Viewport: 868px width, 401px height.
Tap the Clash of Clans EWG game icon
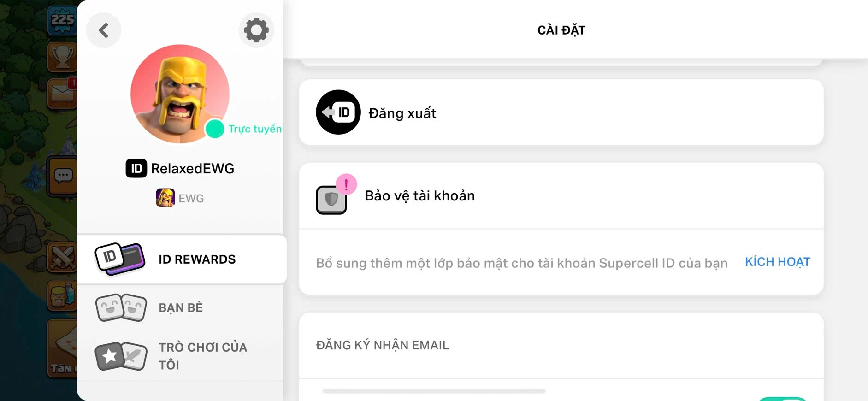coord(165,198)
